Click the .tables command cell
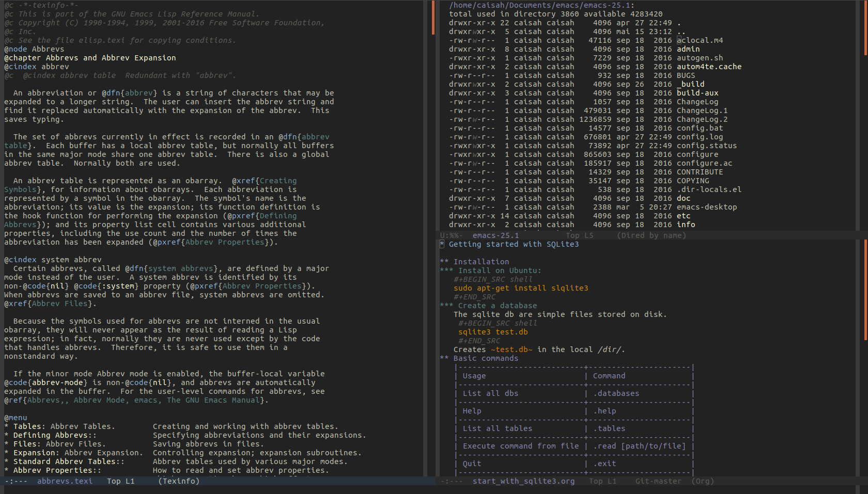The width and height of the screenshot is (868, 494). click(x=609, y=428)
